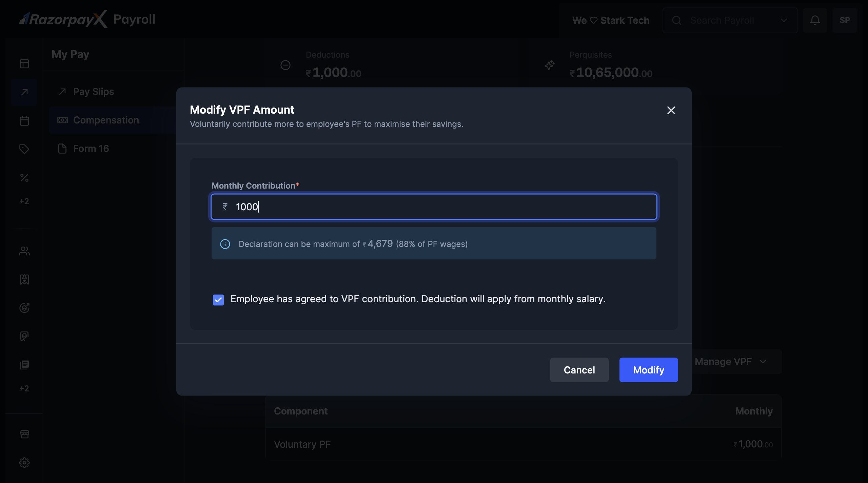Open the SP profile avatar
Viewport: 868px width, 483px height.
coord(845,20)
